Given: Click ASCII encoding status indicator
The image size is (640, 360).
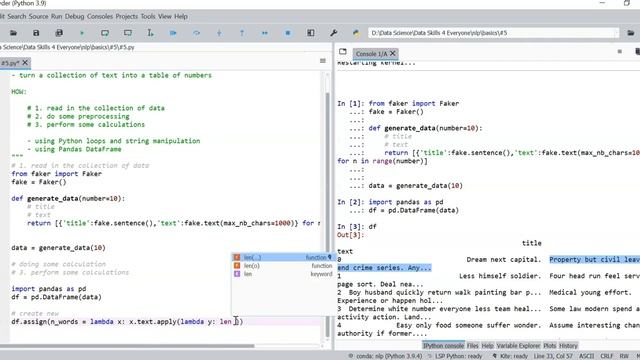Looking at the screenshot, I should (x=587, y=356).
